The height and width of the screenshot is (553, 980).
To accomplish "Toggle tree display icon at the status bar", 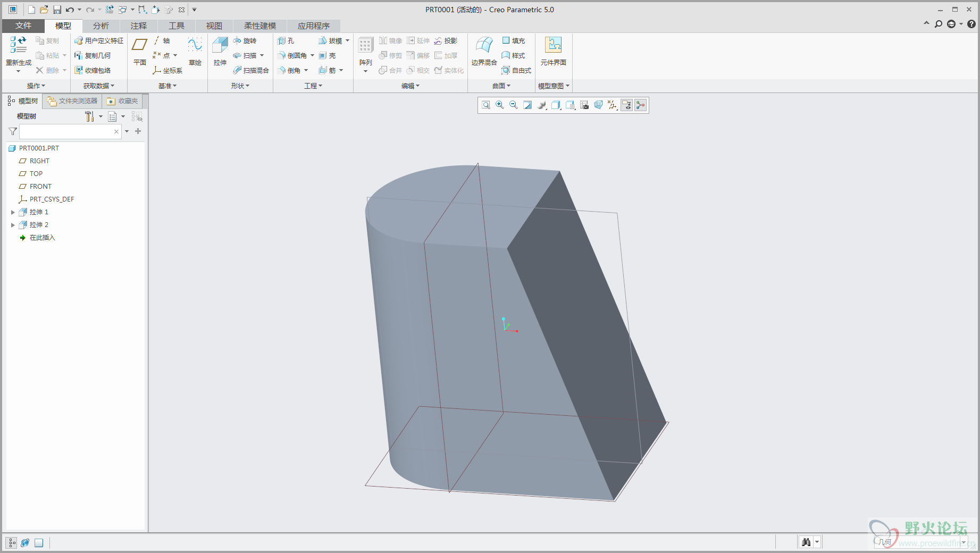I will [11, 543].
